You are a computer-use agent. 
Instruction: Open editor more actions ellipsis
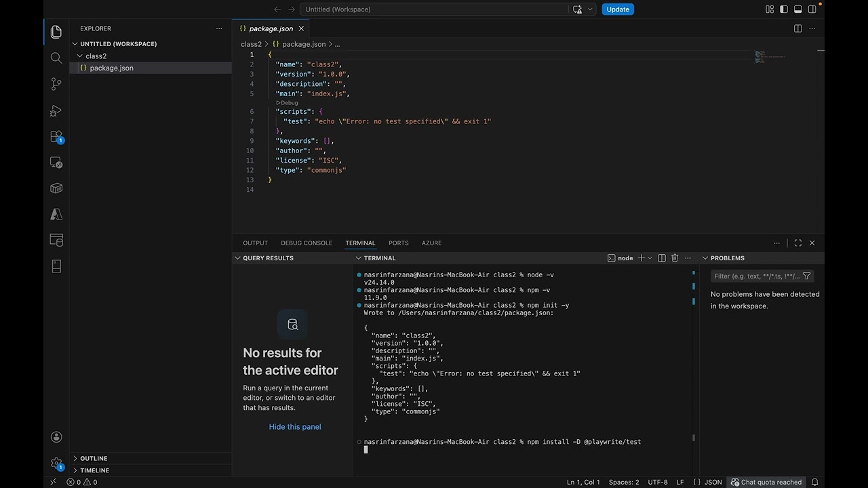click(812, 28)
